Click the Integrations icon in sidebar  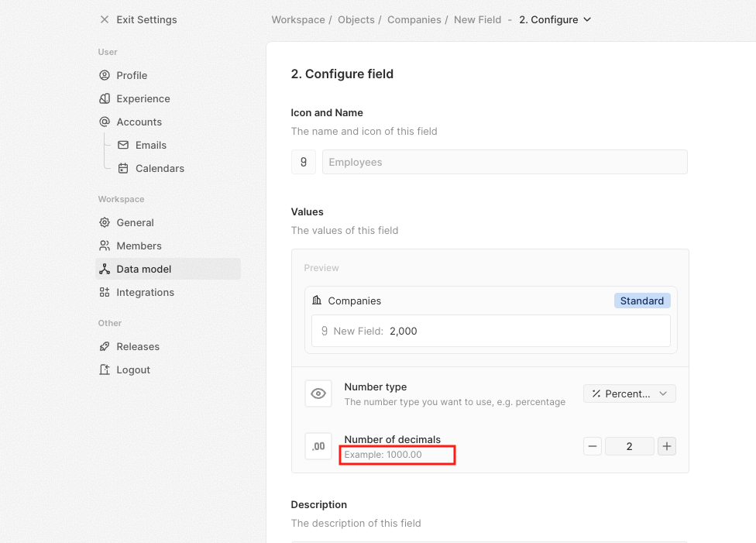105,292
